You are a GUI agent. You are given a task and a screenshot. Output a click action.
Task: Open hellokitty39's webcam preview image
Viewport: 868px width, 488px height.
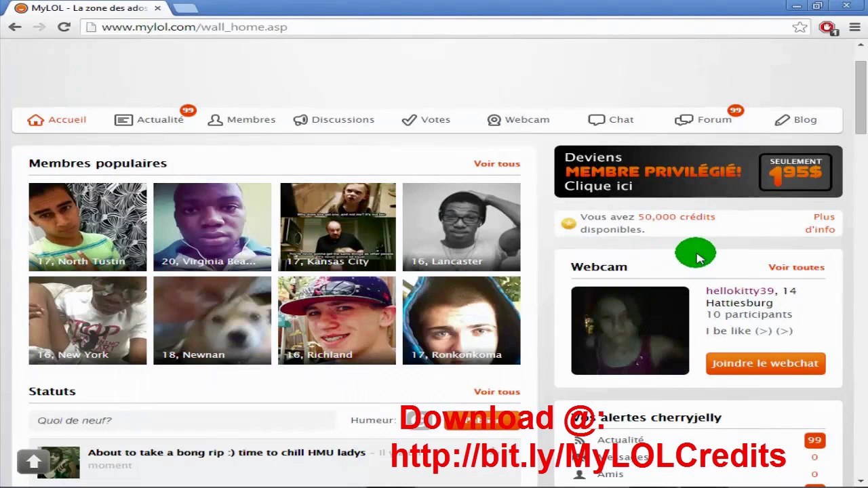point(630,331)
